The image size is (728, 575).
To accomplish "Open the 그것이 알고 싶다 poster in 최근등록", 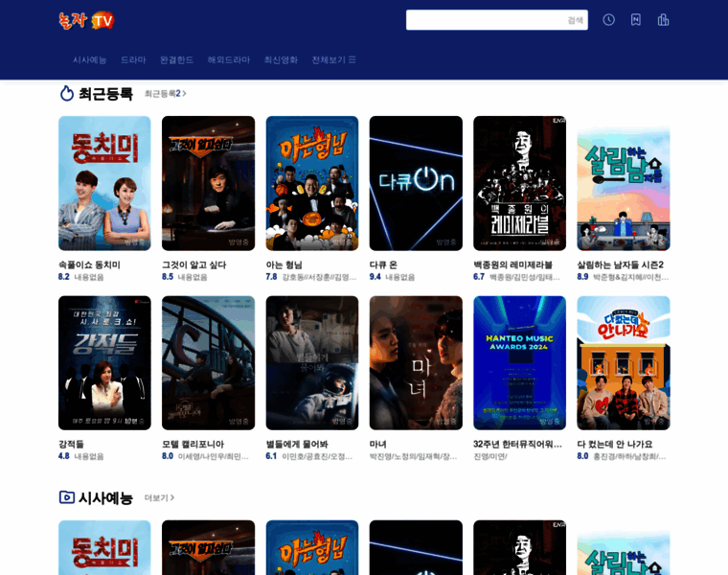I will pyautogui.click(x=208, y=183).
